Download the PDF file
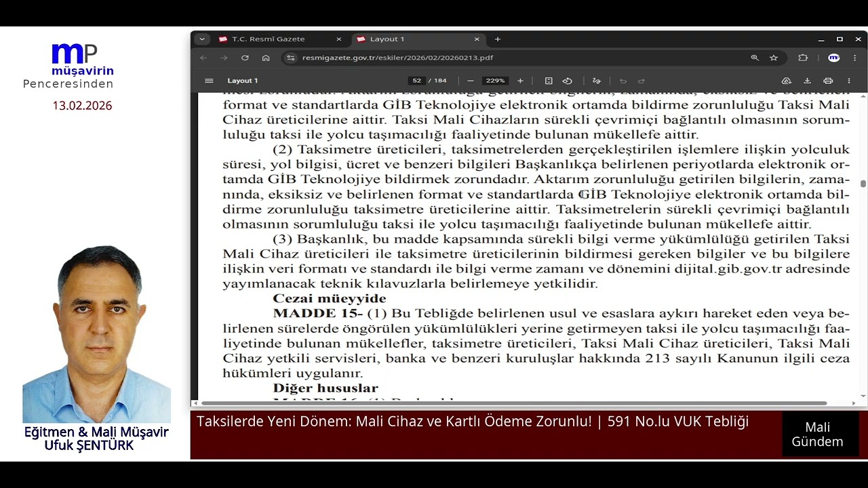868x488 pixels. (807, 81)
